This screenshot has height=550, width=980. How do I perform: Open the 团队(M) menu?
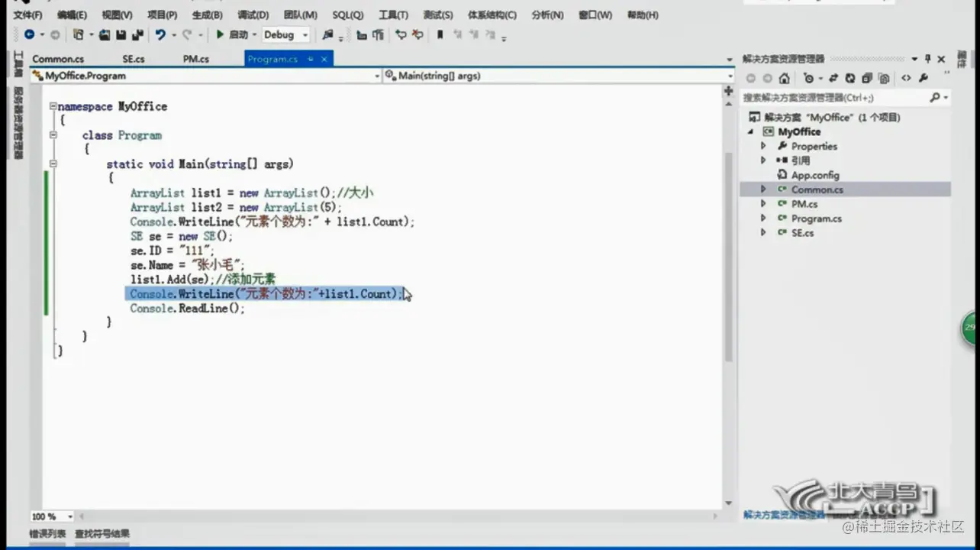(x=300, y=15)
